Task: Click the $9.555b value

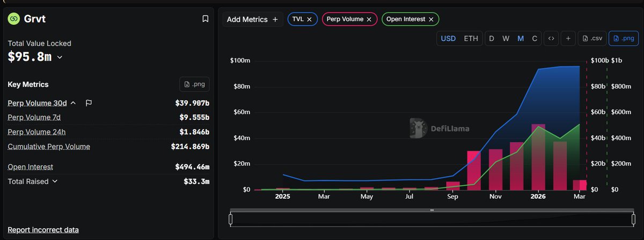Action: tap(194, 117)
